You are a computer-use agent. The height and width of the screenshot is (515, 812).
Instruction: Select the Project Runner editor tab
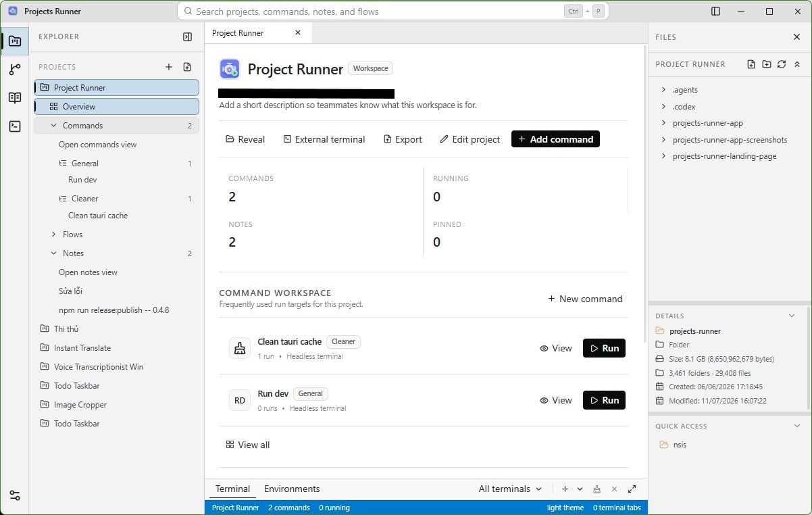238,32
